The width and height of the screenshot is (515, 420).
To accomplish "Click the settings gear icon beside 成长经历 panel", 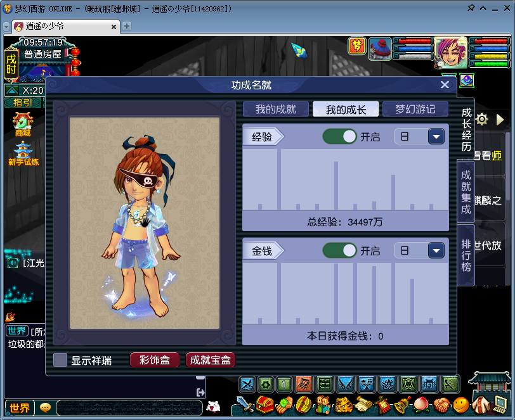I will [x=481, y=118].
